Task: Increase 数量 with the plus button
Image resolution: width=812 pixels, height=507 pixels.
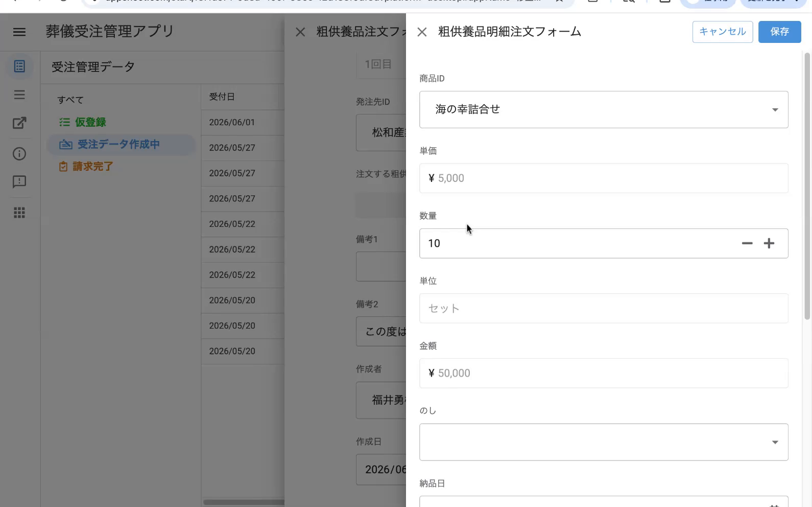Action: [769, 243]
